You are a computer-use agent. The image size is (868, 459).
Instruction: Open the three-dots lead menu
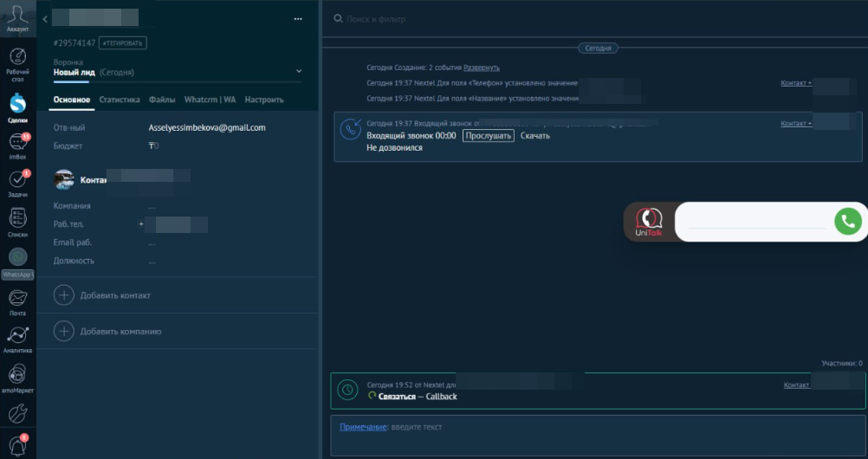point(298,19)
